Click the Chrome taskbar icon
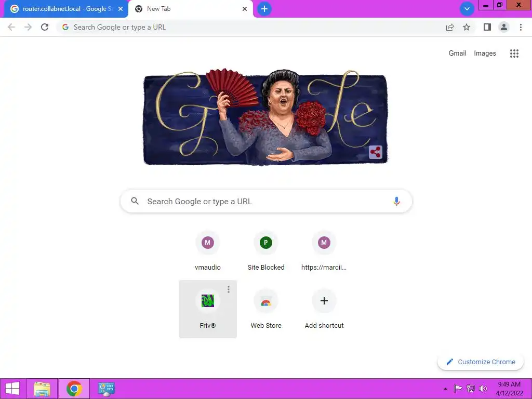Image resolution: width=532 pixels, height=399 pixels. 74,389
